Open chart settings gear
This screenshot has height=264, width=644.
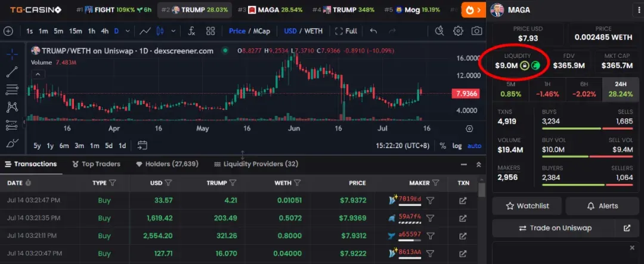pos(458,31)
